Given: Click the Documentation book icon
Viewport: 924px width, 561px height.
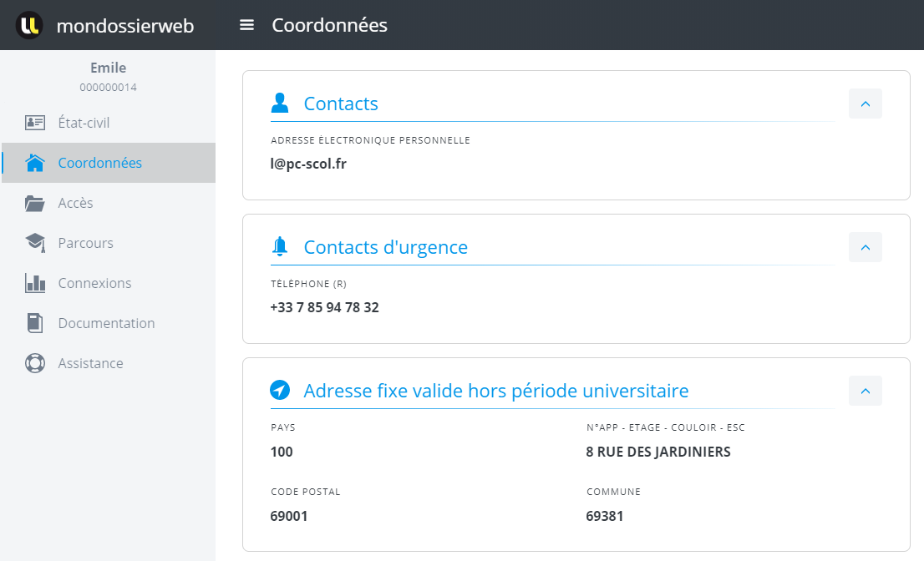Looking at the screenshot, I should point(35,323).
